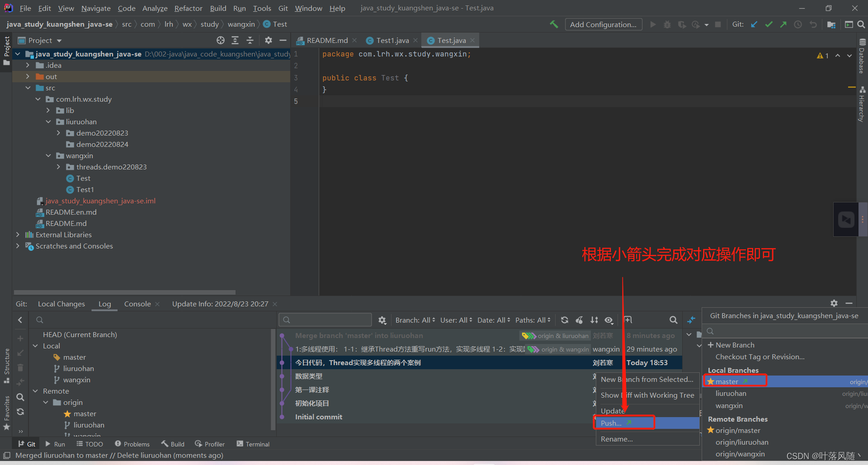Screen dimensions: 868x465
Task: Click the Git log find magnifier icon
Action: coord(673,320)
